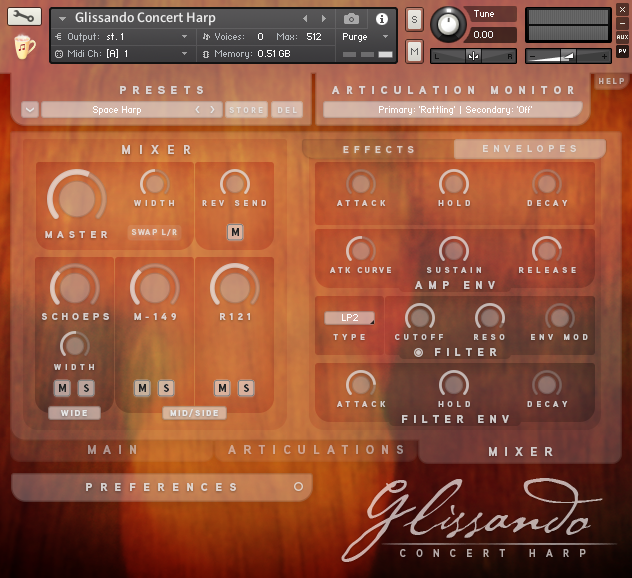Click the SCHOEPS mic level knob

tap(75, 288)
